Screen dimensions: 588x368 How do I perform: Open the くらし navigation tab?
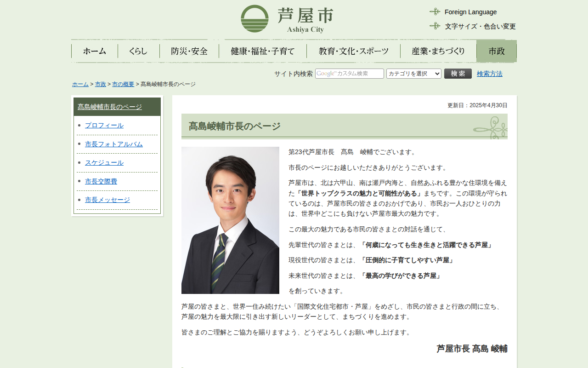[x=138, y=51]
